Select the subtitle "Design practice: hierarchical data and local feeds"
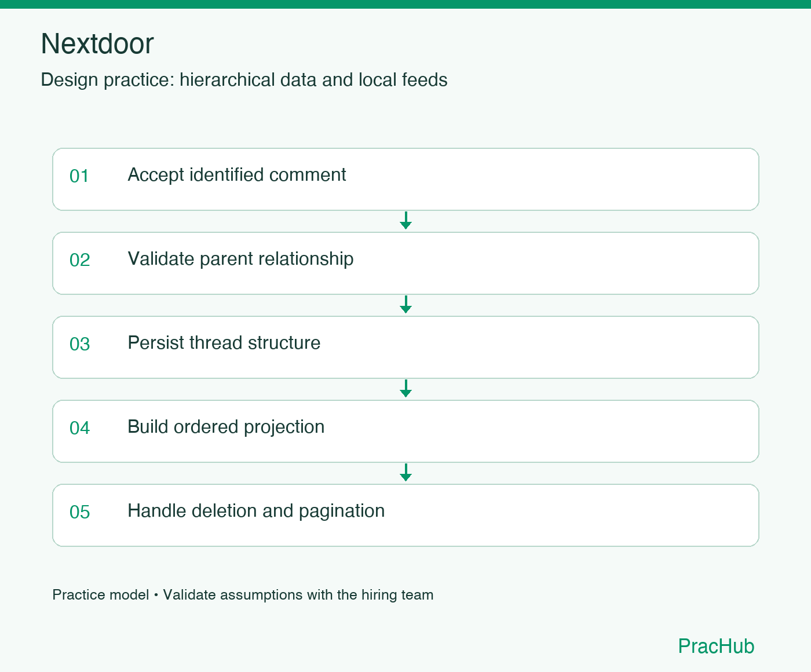 pyautogui.click(x=244, y=80)
